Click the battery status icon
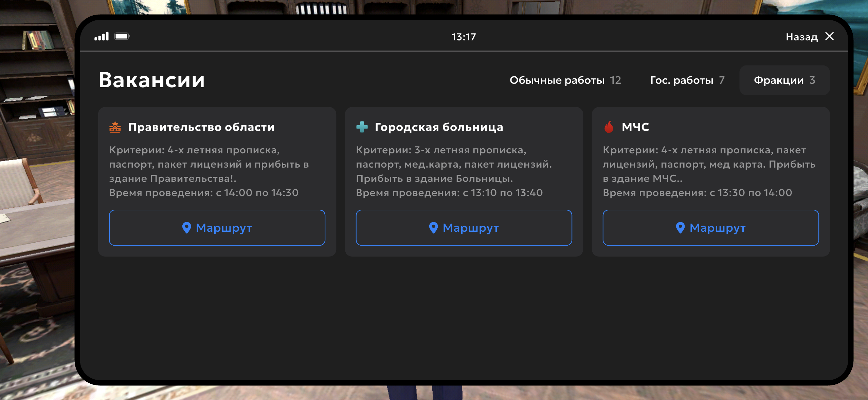The width and height of the screenshot is (868, 400). point(122,36)
